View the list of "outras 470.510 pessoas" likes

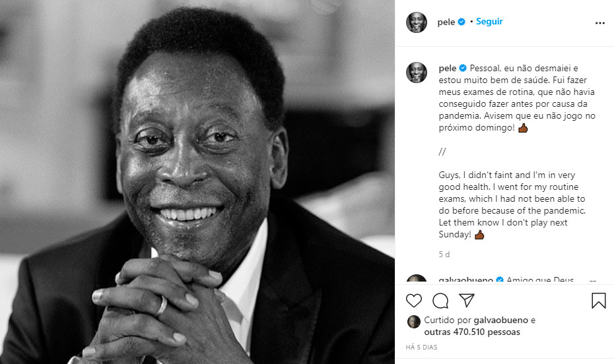click(x=472, y=332)
